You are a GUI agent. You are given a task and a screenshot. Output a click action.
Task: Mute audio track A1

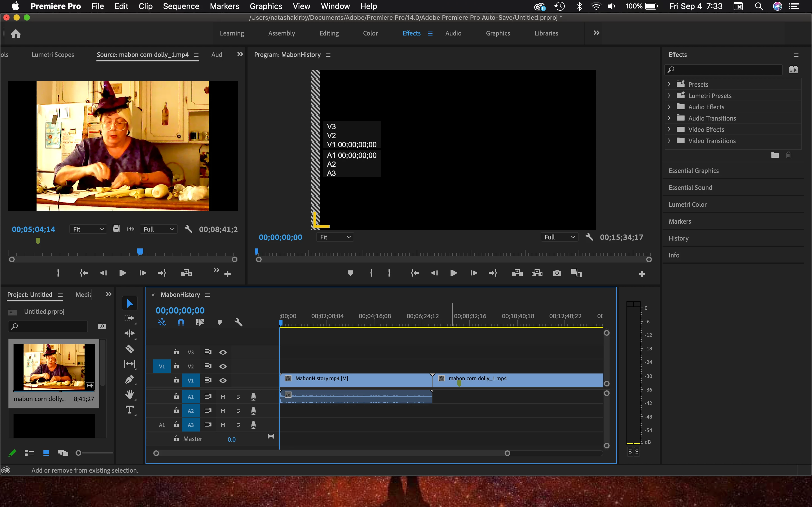click(223, 397)
